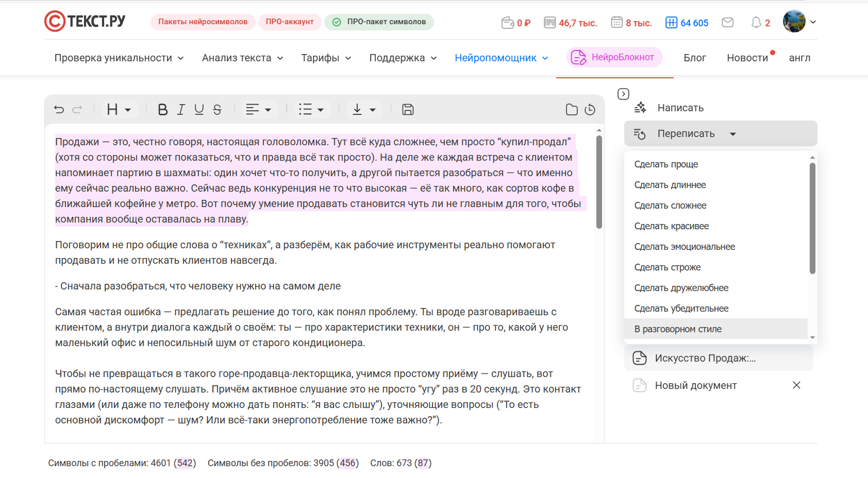Viewport: 868px width, 478px height.
Task: Click the 'Написать' button
Action: click(680, 108)
